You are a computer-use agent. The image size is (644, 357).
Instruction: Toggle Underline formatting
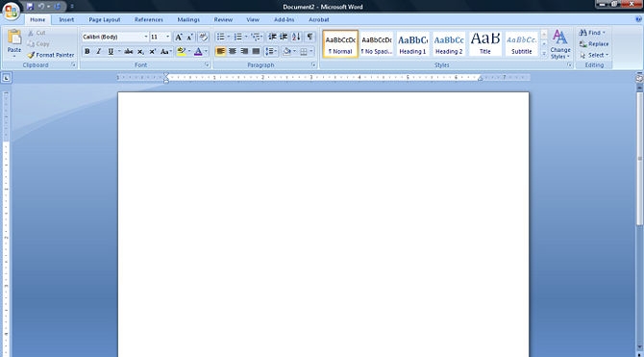coord(111,51)
